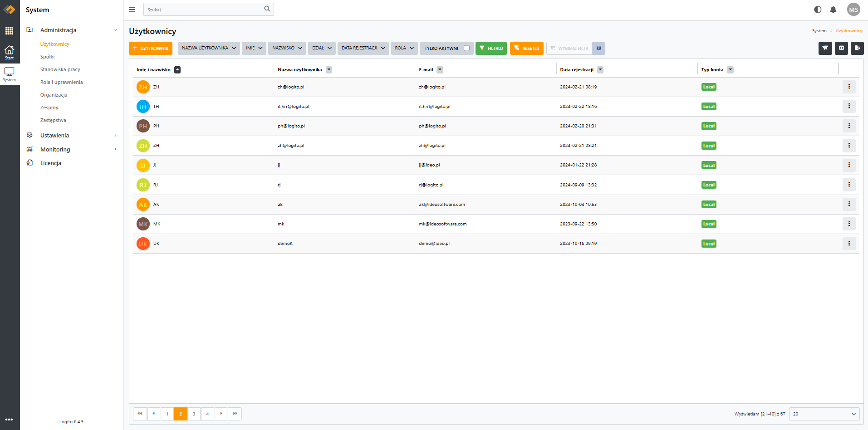Go to first page arrow
Viewport: 868px width, 430px height.
click(140, 414)
